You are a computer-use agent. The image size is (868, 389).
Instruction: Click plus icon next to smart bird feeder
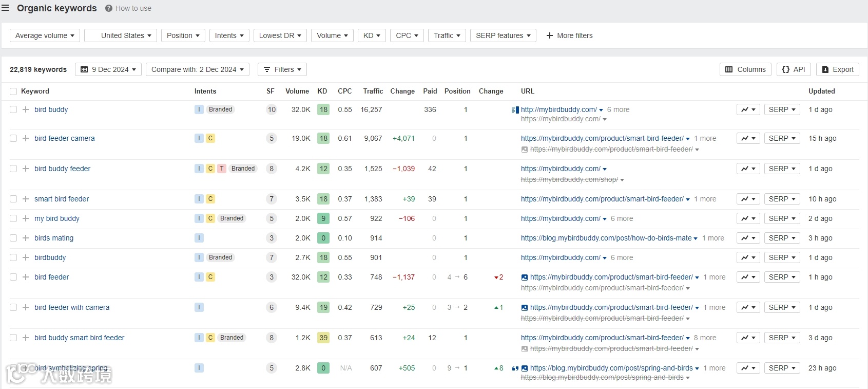point(26,199)
